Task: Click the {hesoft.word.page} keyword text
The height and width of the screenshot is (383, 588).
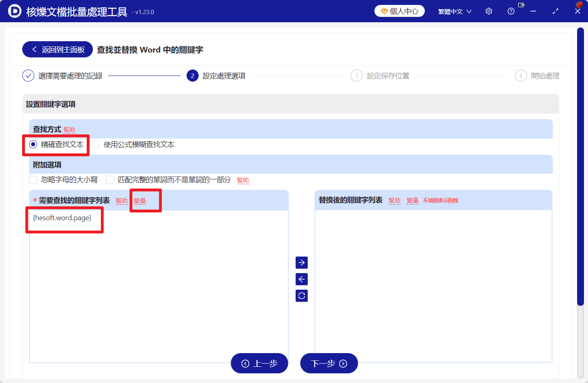Action: coord(62,218)
